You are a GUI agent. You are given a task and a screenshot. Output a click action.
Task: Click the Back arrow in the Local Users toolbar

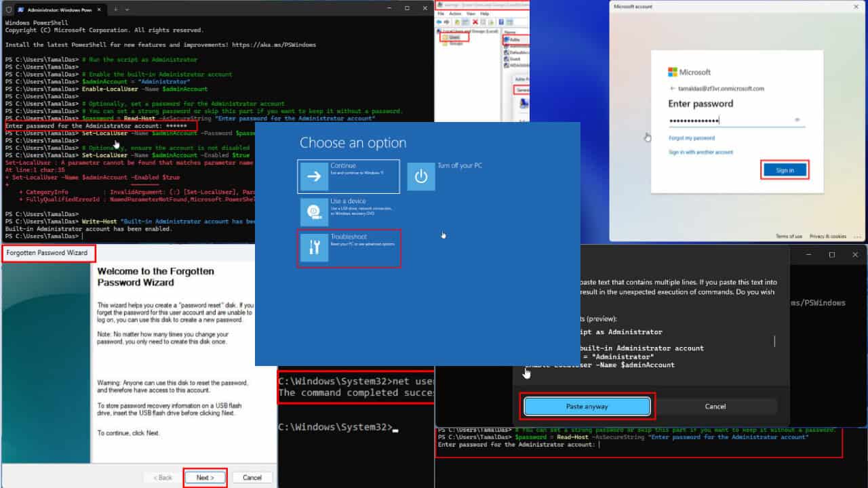(x=439, y=22)
